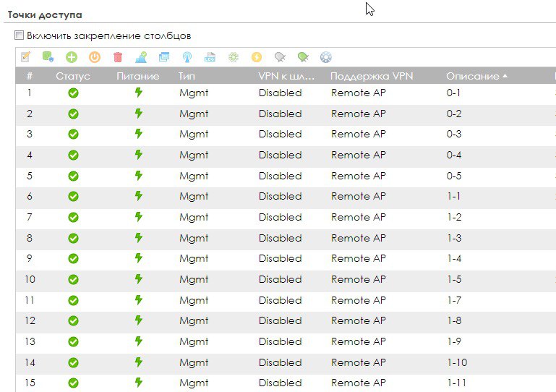Viewport: 556px width, 392px height.
Task: Select description cell 0-5
Action: [454, 176]
